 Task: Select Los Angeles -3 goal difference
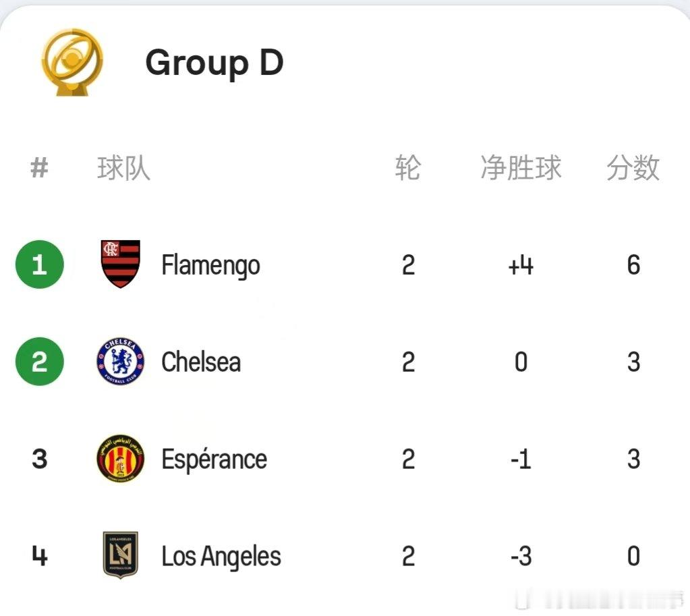coord(521,556)
